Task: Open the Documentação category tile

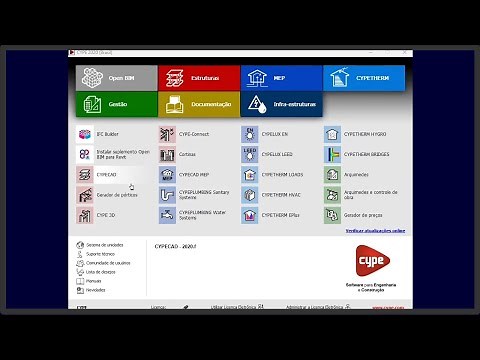Action: [x=199, y=104]
